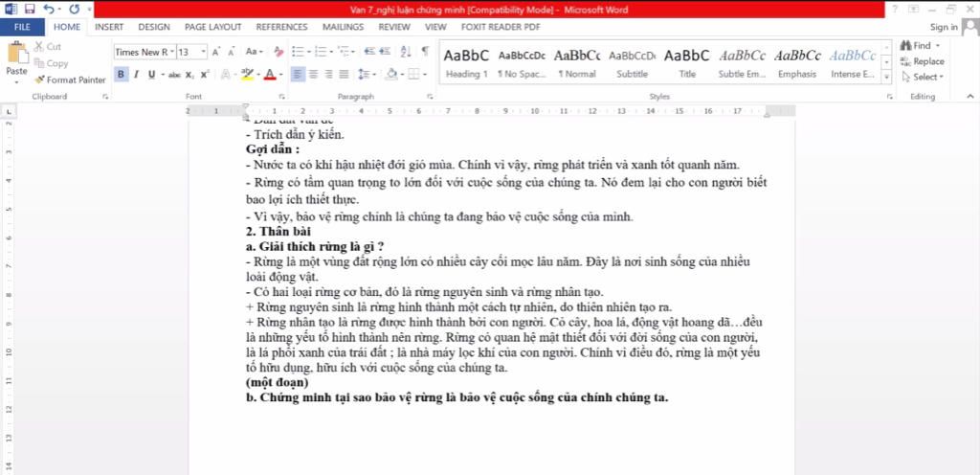The width and height of the screenshot is (980, 475).
Task: Increase paragraph indent
Action: (x=385, y=52)
